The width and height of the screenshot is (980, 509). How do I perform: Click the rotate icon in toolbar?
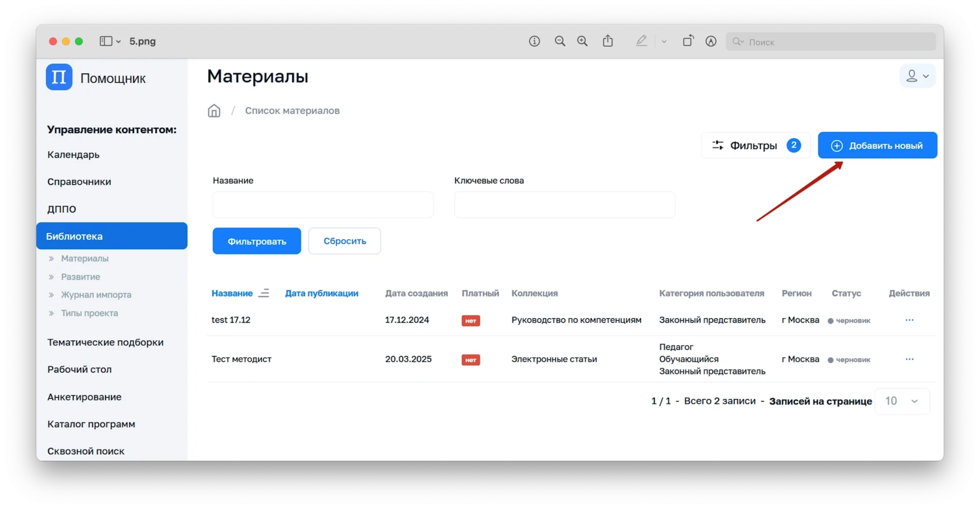tap(688, 41)
